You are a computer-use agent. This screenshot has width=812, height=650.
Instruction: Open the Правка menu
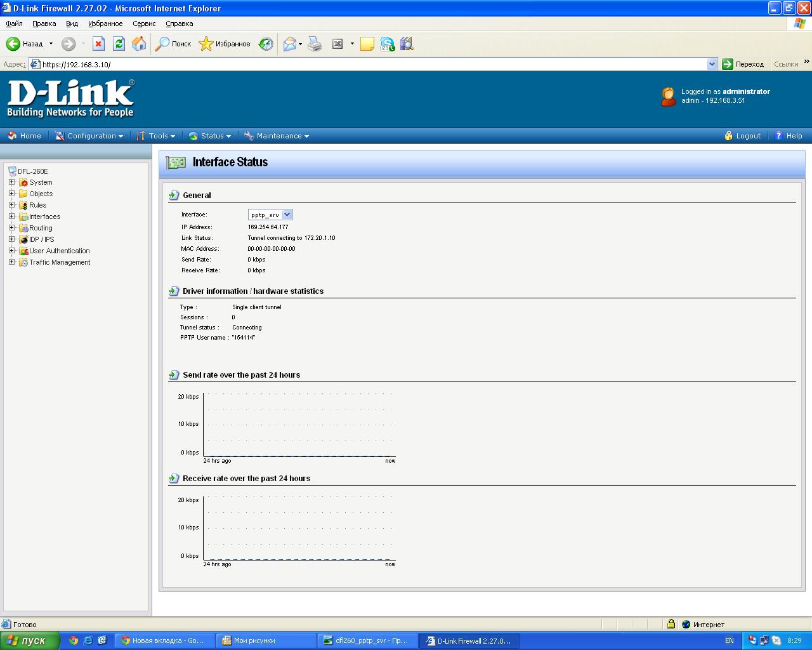click(44, 23)
